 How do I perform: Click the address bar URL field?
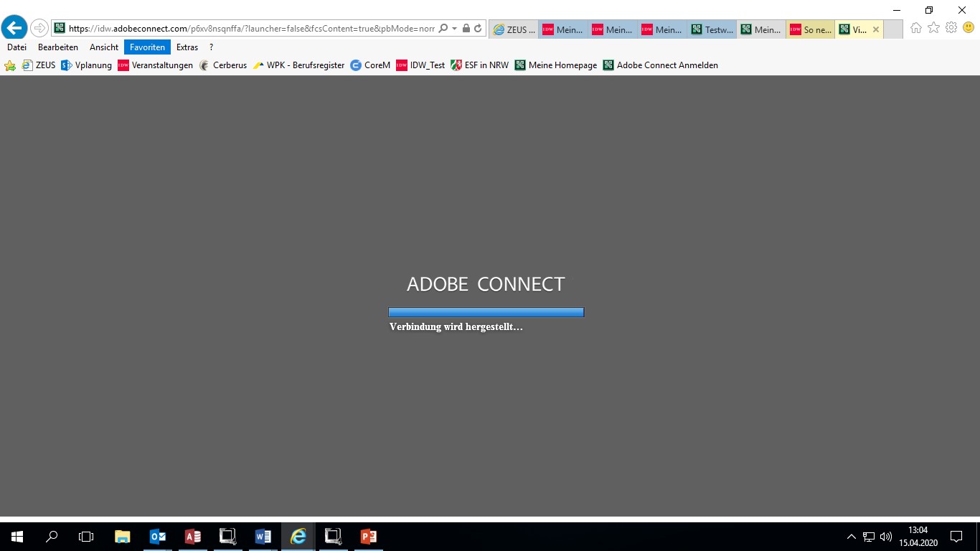tap(251, 29)
